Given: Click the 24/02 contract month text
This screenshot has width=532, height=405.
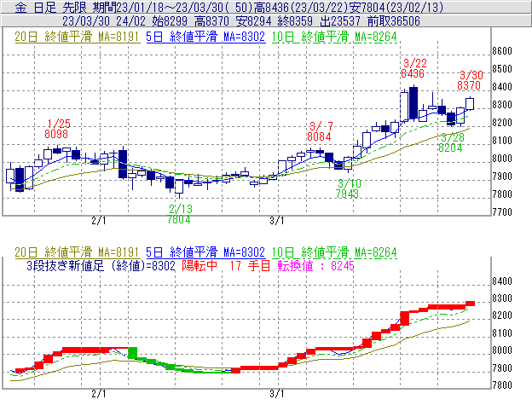Looking at the screenshot, I should tap(130, 21).
